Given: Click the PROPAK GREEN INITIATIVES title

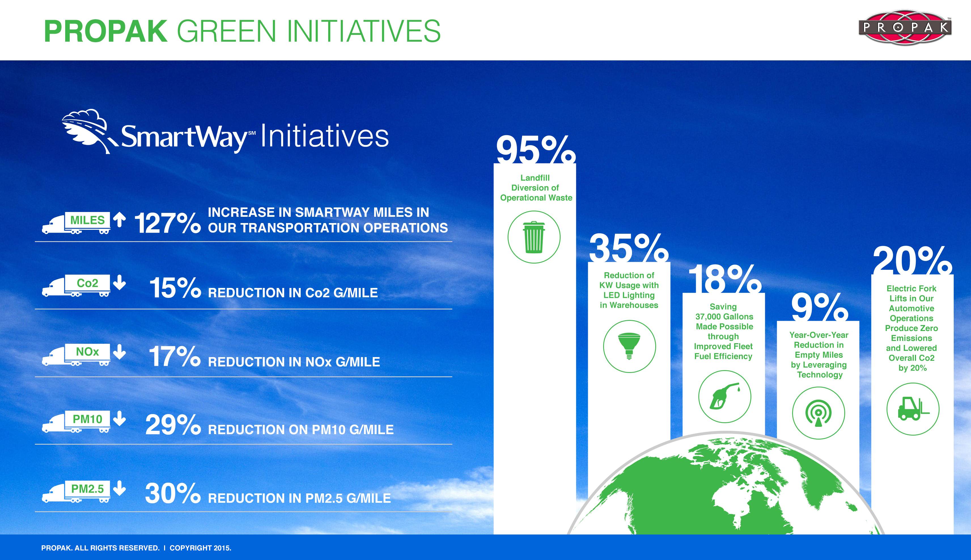Looking at the screenshot, I should coord(242,31).
